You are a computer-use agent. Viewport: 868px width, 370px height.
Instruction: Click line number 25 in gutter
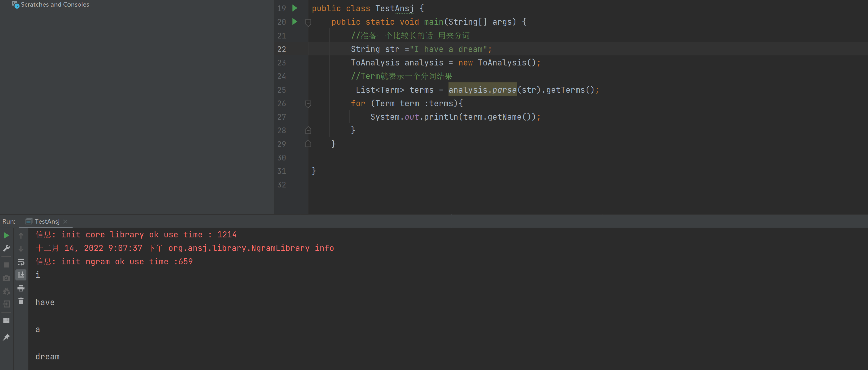coord(281,90)
